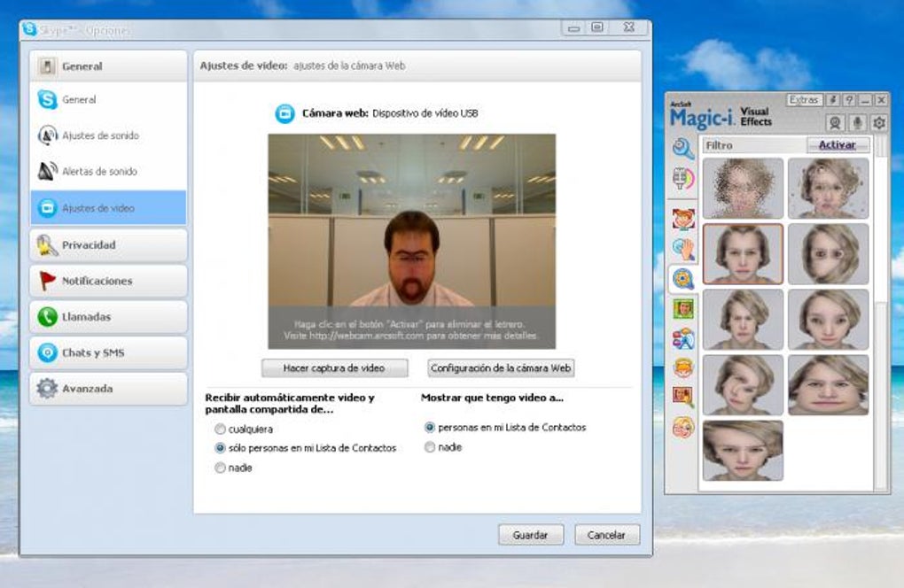Expand the Chats y SMS section
The width and height of the screenshot is (904, 588).
(x=108, y=352)
